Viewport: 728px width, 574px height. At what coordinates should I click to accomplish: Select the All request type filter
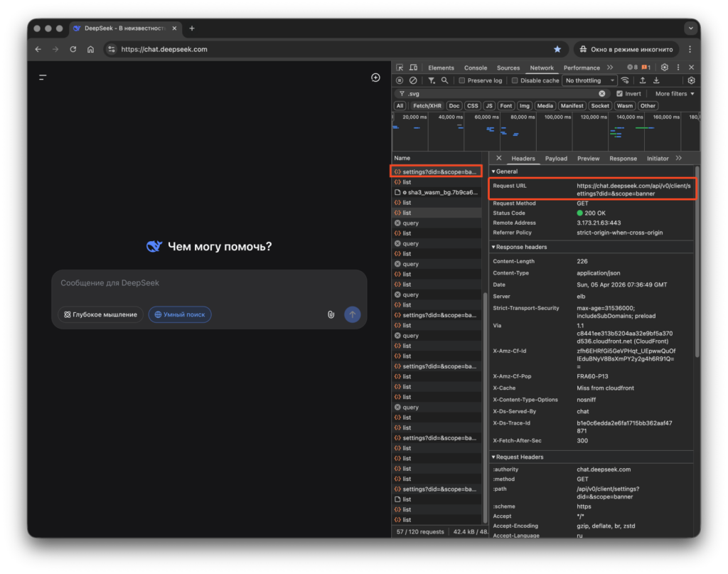[x=400, y=106]
